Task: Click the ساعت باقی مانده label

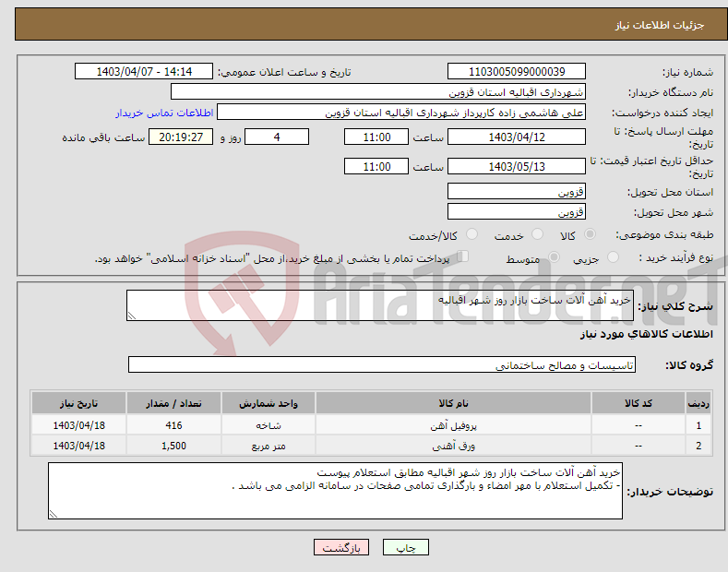Action: (x=103, y=137)
